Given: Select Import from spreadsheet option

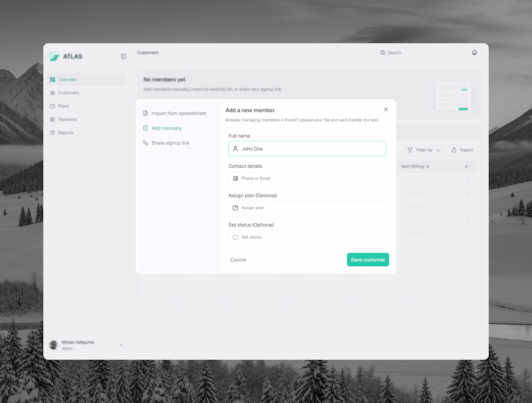Looking at the screenshot, I should pos(179,113).
